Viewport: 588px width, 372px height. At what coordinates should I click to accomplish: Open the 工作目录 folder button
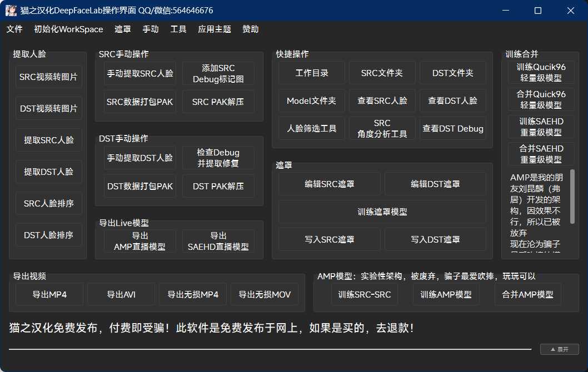point(312,73)
